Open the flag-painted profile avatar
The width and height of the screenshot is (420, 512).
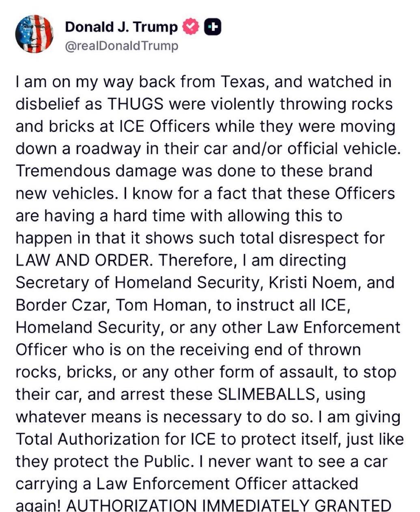34,34
